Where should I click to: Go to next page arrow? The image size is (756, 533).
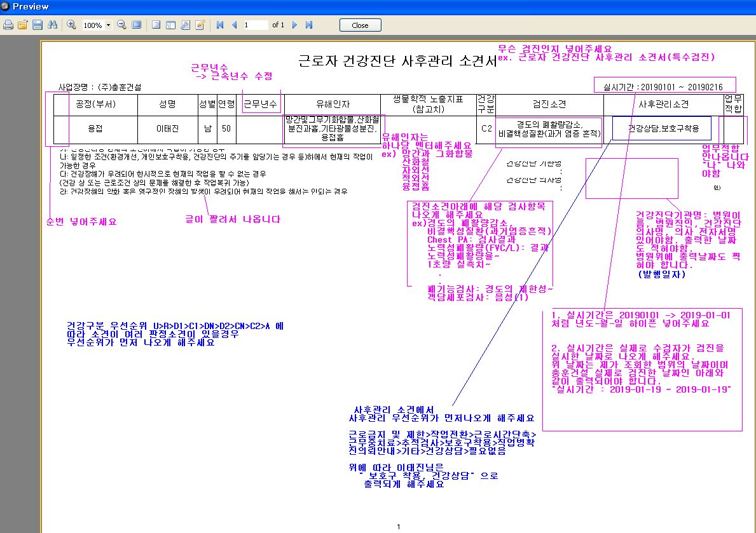click(294, 25)
